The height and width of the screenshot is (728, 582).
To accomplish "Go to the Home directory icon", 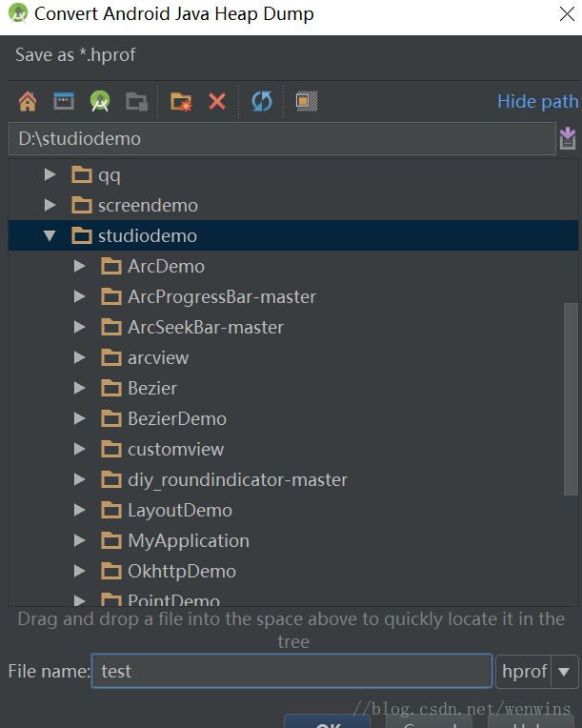I will (28, 101).
